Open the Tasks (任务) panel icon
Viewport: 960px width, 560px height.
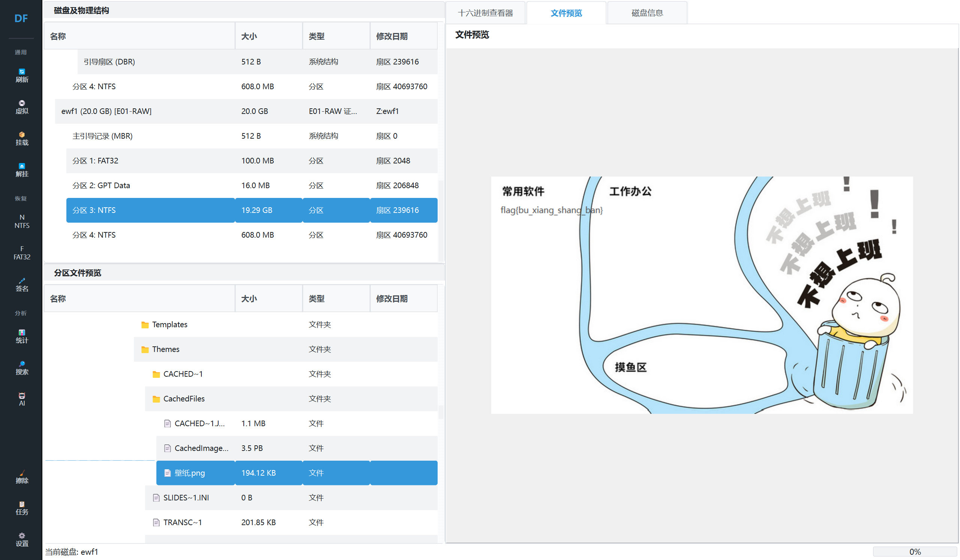pyautogui.click(x=22, y=508)
